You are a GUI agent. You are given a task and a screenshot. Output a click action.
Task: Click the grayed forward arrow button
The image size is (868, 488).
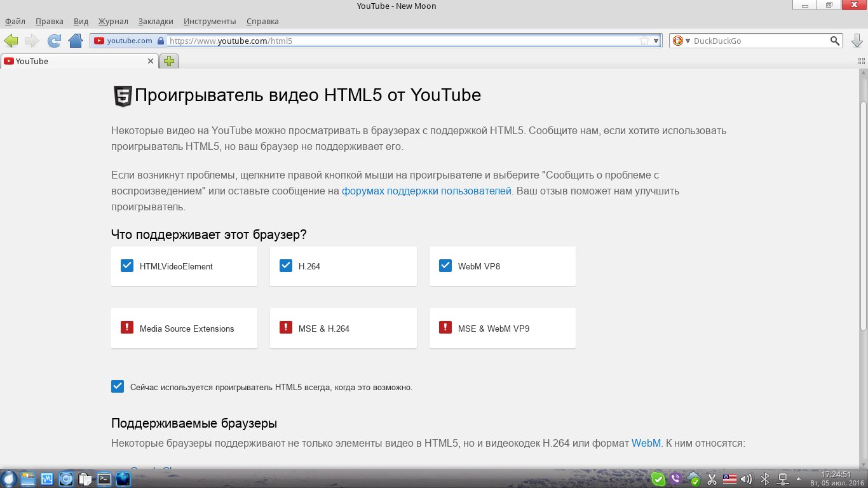click(32, 41)
